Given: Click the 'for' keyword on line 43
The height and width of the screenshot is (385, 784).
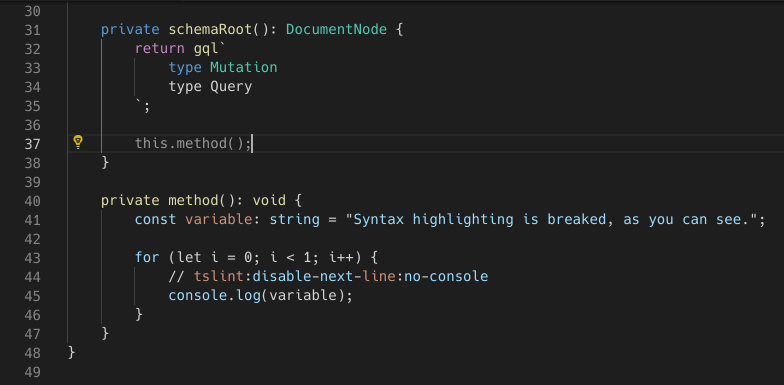Looking at the screenshot, I should click(x=147, y=258).
